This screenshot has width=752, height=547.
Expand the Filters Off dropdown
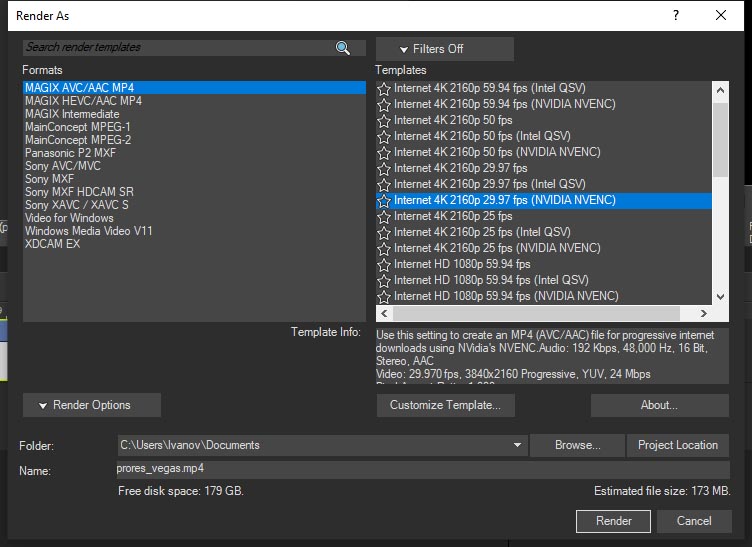point(444,49)
